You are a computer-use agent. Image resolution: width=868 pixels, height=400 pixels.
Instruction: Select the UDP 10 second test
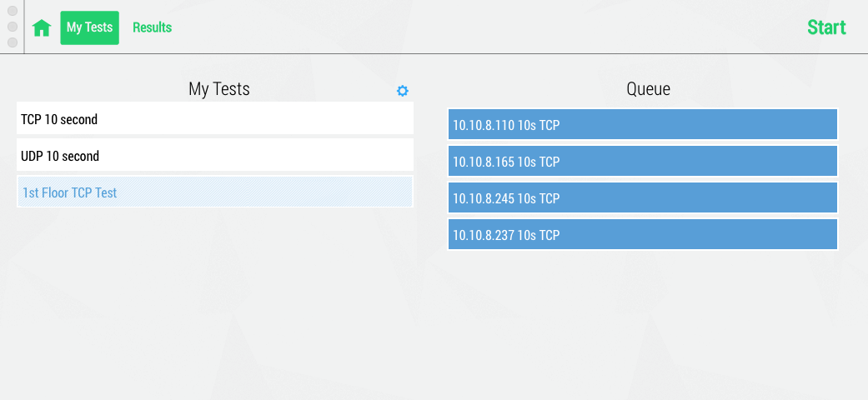[214, 156]
